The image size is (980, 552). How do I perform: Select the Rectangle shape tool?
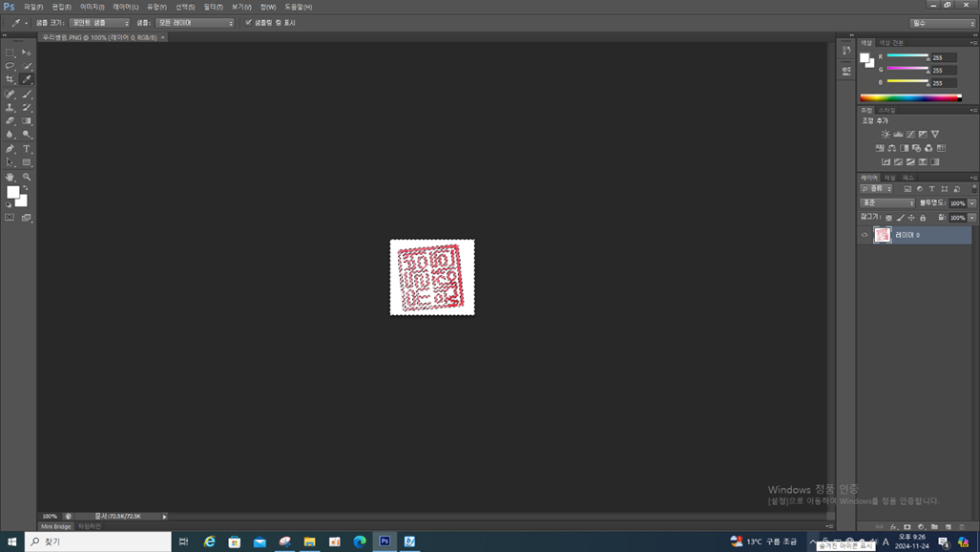pyautogui.click(x=27, y=162)
